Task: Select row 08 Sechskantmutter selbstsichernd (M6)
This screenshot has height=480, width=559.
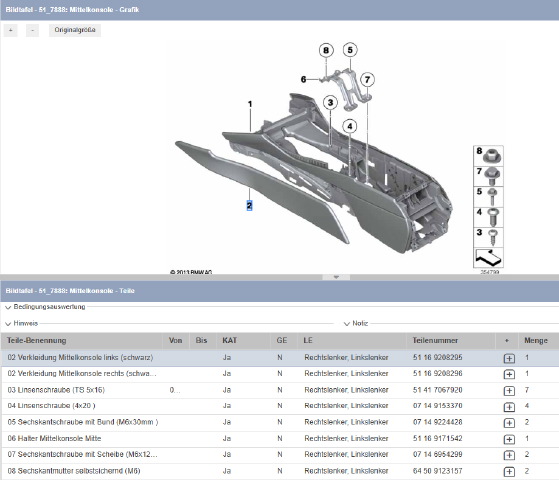Action: pos(280,471)
